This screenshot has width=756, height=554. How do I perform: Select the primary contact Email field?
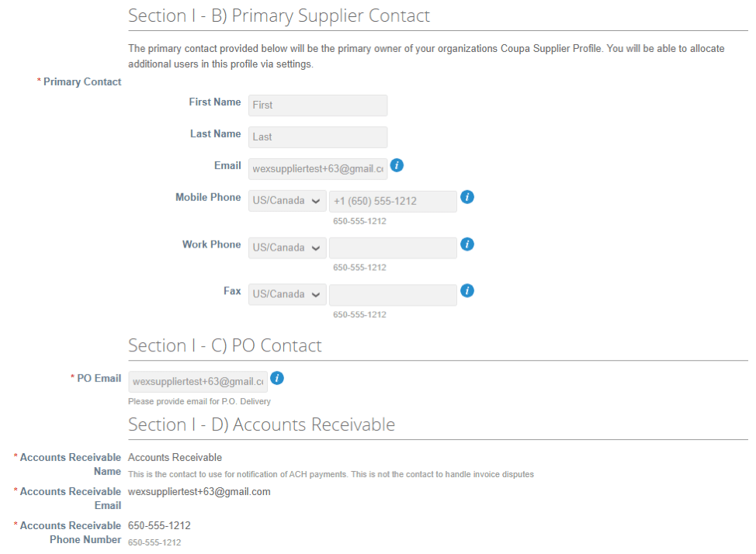pyautogui.click(x=317, y=168)
